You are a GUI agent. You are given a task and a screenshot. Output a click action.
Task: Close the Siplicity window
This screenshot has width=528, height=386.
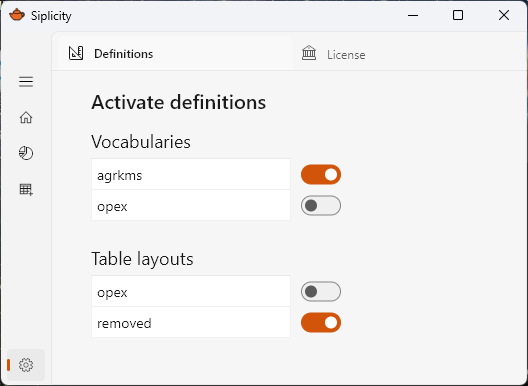pyautogui.click(x=504, y=15)
